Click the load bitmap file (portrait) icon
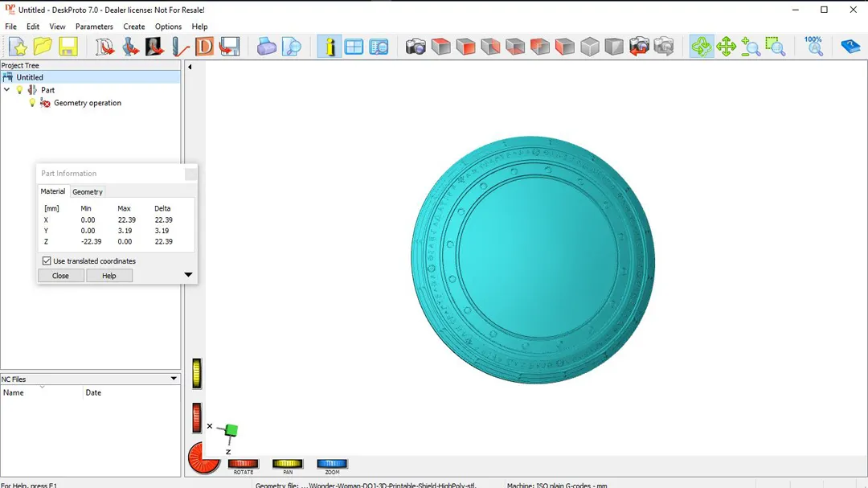 [x=154, y=47]
